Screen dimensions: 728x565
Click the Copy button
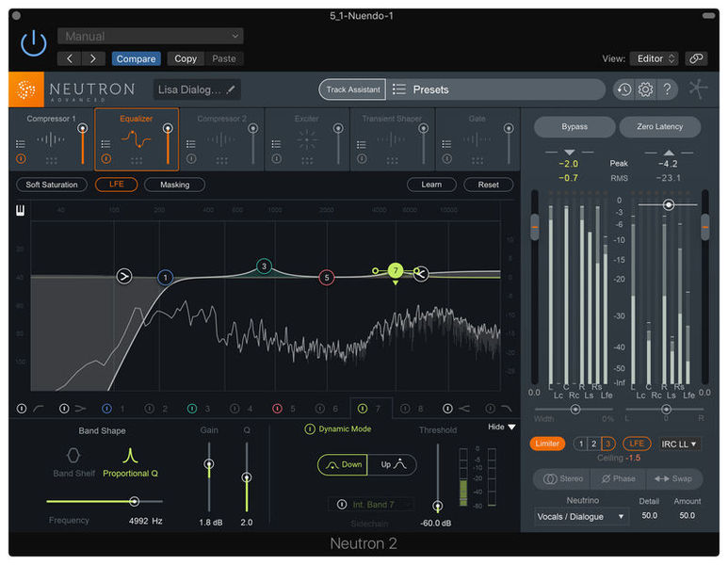pos(186,58)
